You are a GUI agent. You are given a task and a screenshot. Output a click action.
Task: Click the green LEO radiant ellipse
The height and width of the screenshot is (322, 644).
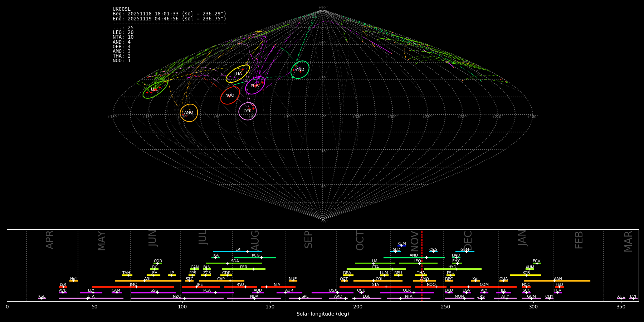(155, 89)
